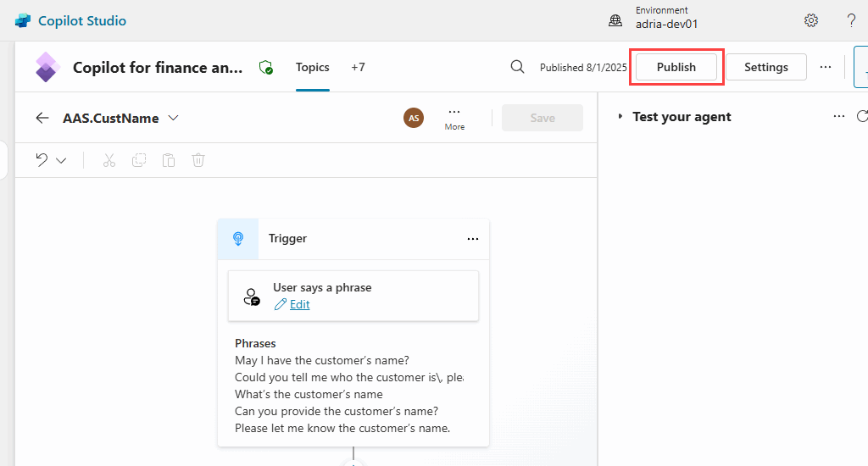Click the Edit link for phrases
Screen dimensions: 868x466
[x=299, y=304]
